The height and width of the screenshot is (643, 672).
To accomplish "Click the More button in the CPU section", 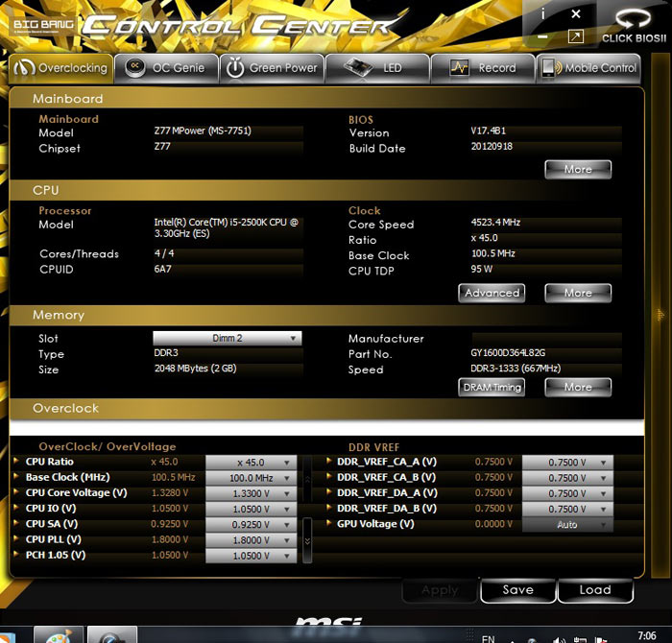I will tap(578, 293).
